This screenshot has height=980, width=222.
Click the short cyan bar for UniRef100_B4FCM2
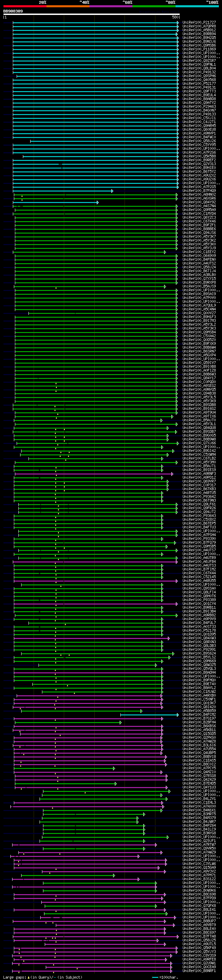tap(150, 715)
